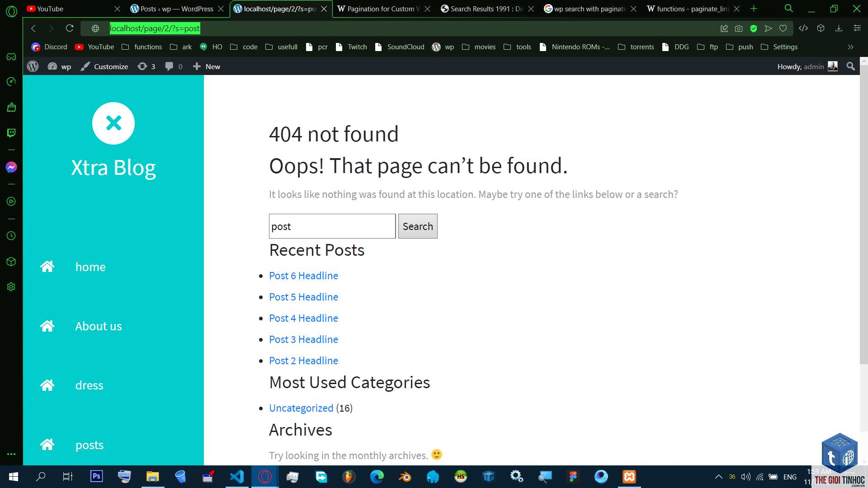Open sidebar Settings gear icon

click(x=11, y=287)
